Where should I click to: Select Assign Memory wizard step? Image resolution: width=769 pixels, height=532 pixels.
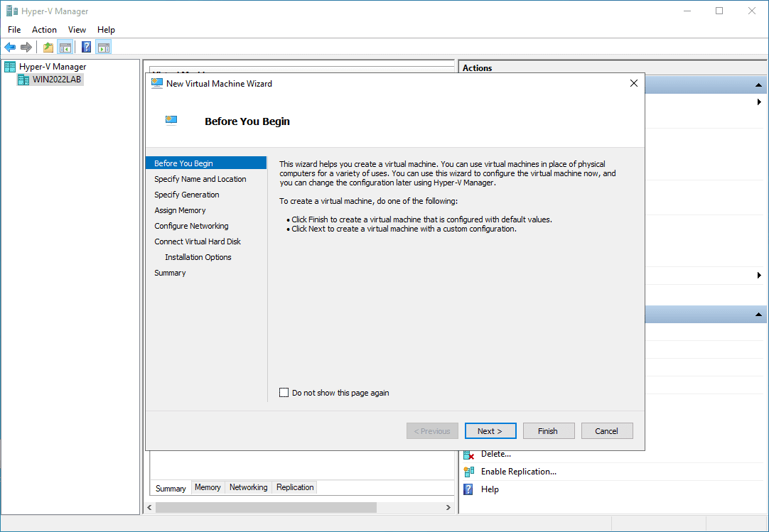point(180,210)
